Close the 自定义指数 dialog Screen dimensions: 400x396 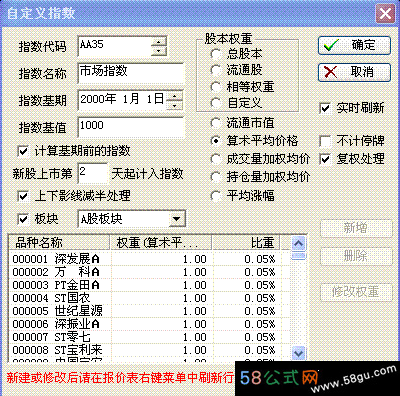point(385,14)
